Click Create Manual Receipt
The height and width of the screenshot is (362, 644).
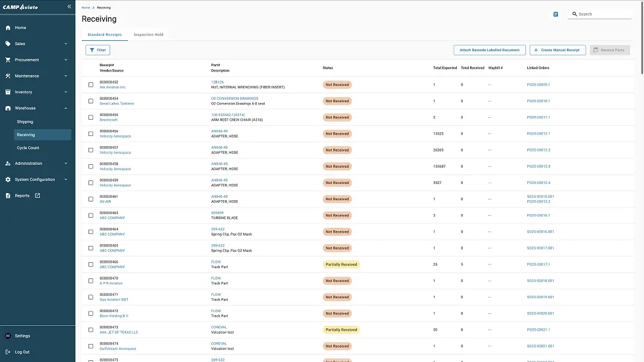pyautogui.click(x=557, y=50)
